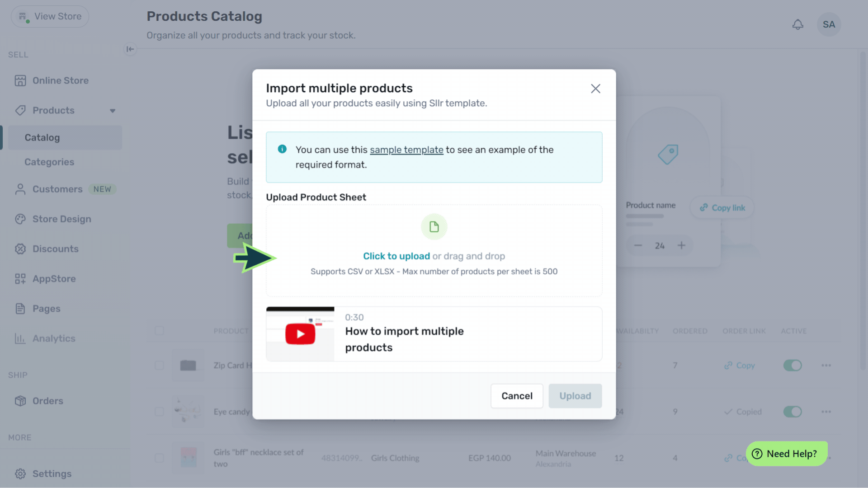Image resolution: width=868 pixels, height=488 pixels.
Task: Click the Need Help question icon
Action: [x=757, y=454]
